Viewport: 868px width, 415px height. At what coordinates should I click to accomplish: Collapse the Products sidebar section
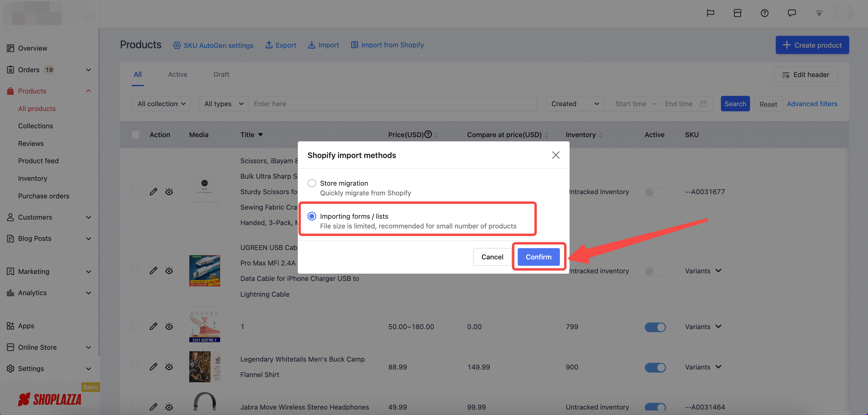88,91
